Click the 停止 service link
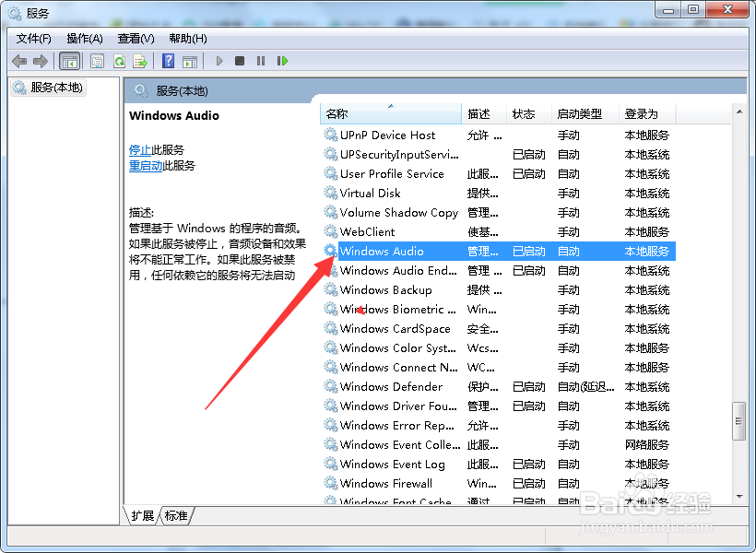 click(x=140, y=150)
